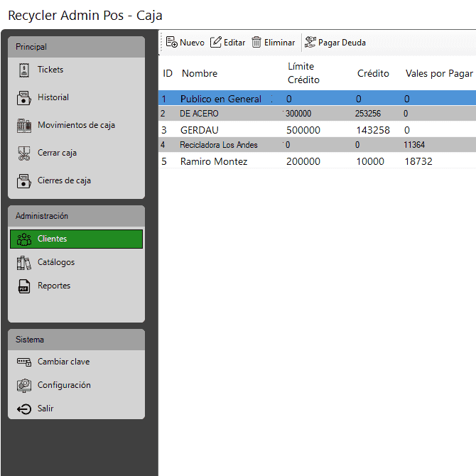Open the Configuración label
This screenshot has height=476, width=476.
[64, 385]
